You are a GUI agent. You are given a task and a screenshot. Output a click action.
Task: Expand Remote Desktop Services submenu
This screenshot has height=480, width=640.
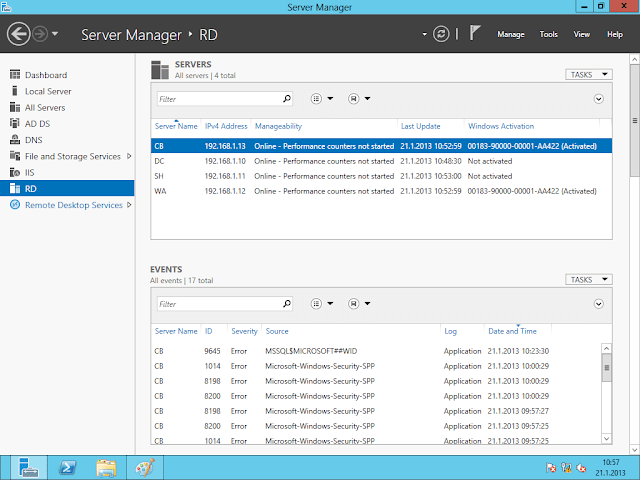tap(130, 205)
